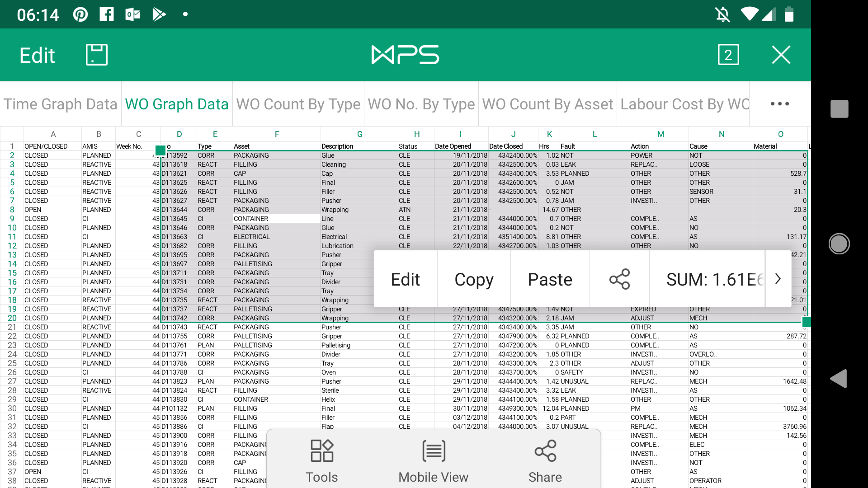The height and width of the screenshot is (488, 868).
Task: Choose Paste from the selection menu
Action: tap(550, 279)
